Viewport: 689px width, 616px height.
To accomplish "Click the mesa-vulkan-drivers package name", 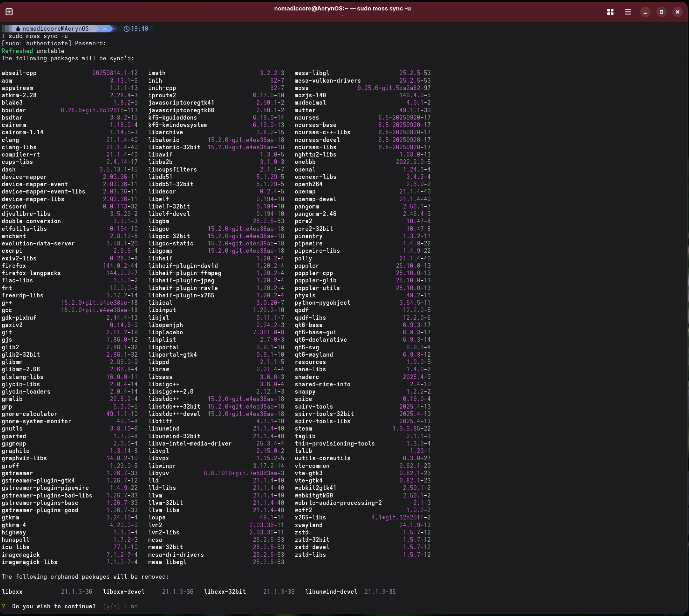I will pyautogui.click(x=328, y=81).
